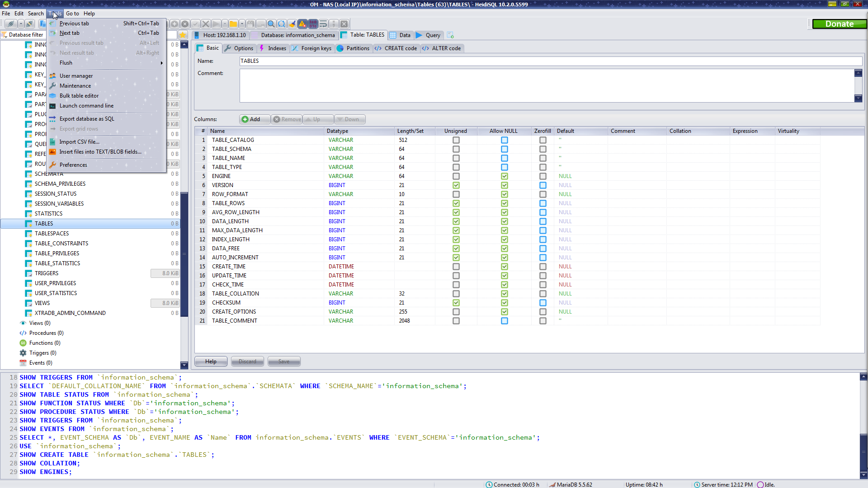Expand the Flush submenu arrow

point(161,63)
